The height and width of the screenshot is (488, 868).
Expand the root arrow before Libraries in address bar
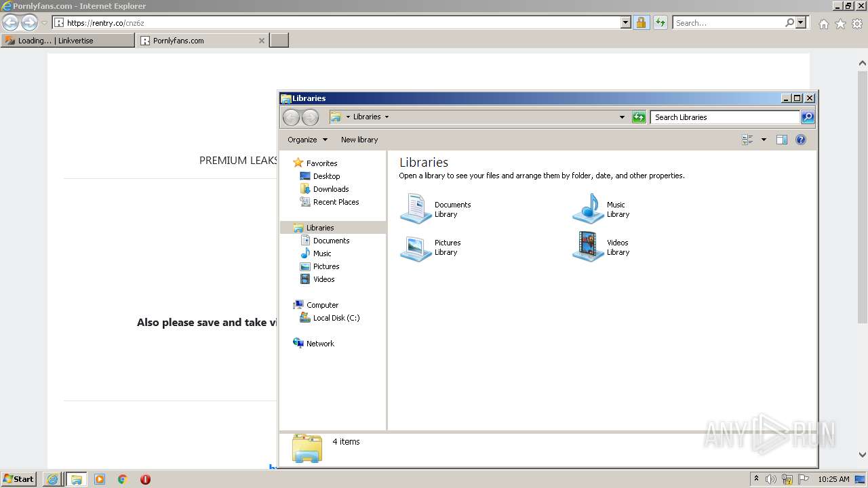[348, 117]
